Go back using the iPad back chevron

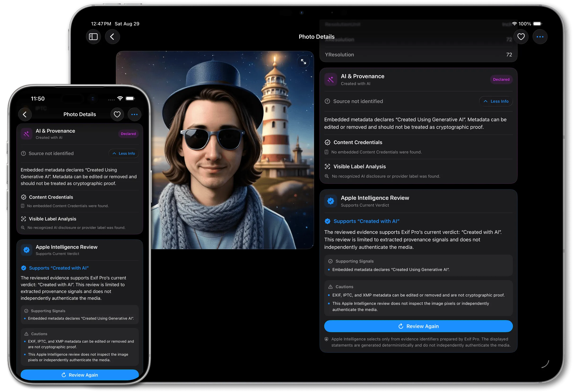point(113,37)
